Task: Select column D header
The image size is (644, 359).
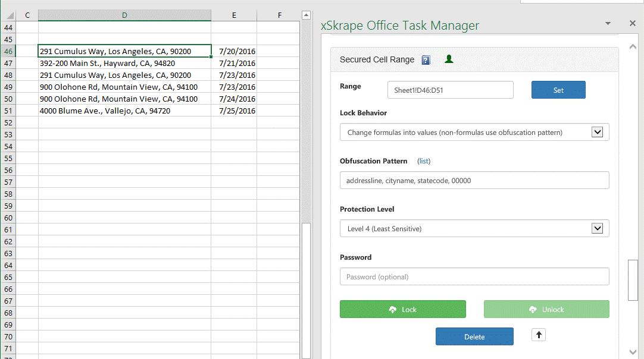Action: pyautogui.click(x=124, y=15)
